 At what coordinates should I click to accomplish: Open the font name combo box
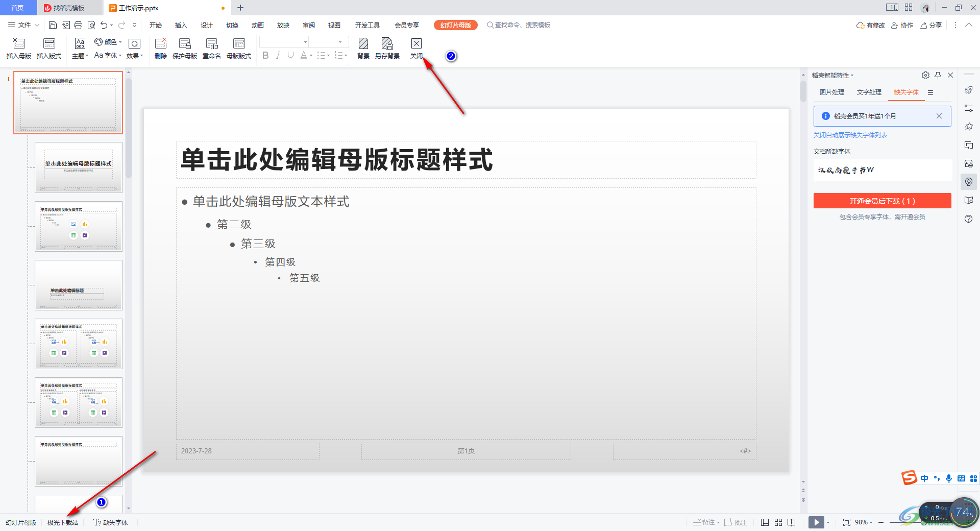coord(284,42)
